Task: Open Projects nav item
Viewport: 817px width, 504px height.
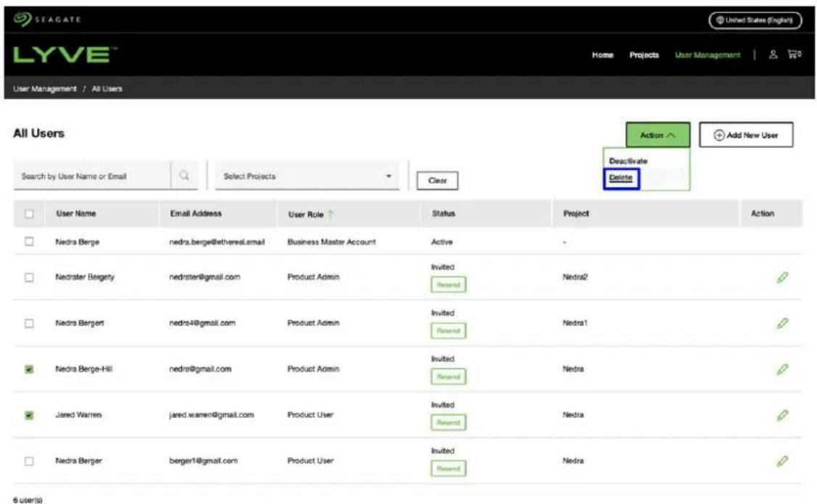Action: (x=644, y=54)
